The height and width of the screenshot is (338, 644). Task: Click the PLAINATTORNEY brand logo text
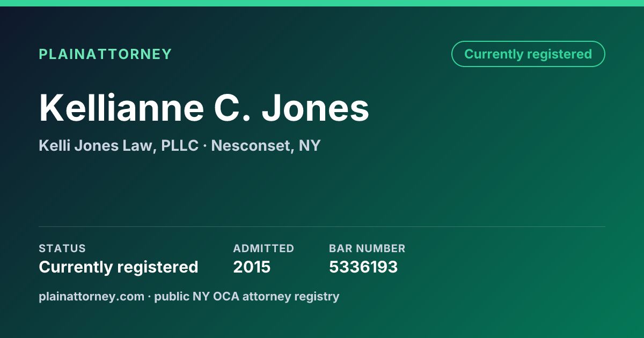tap(105, 54)
